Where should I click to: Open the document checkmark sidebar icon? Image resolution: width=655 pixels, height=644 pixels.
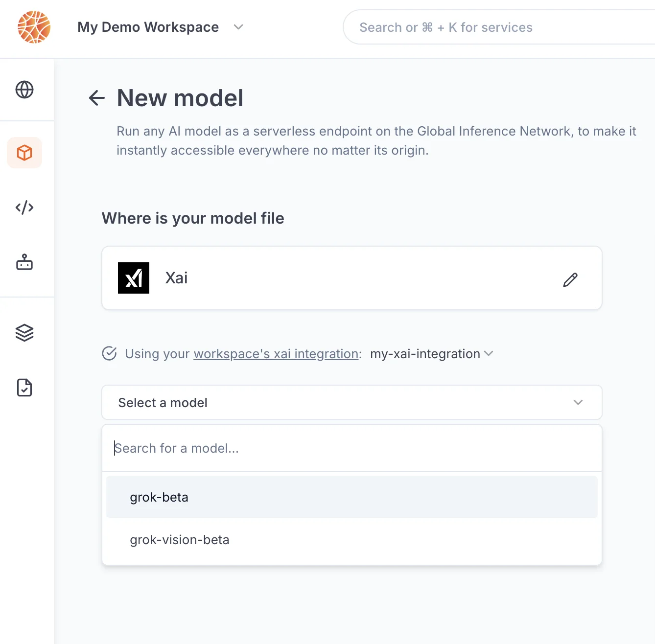pos(24,388)
